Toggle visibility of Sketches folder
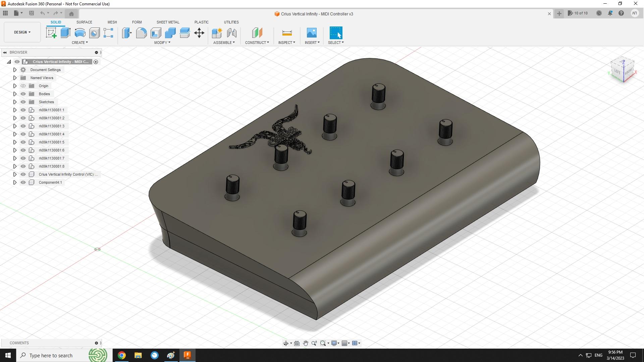The image size is (644, 362). 23,102
